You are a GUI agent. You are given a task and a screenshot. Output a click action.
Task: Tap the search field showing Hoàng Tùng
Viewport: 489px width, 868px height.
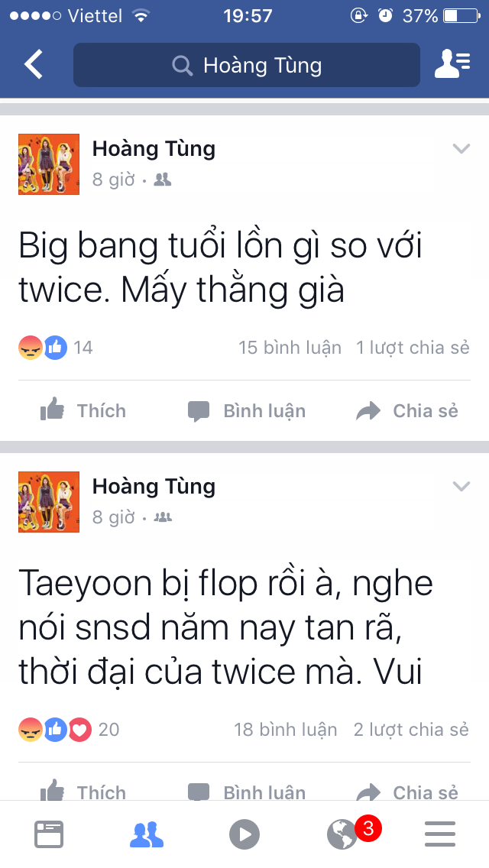tap(247, 65)
